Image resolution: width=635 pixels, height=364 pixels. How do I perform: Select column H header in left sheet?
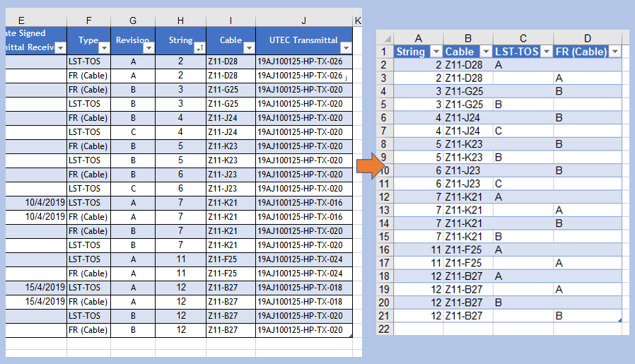[180, 20]
